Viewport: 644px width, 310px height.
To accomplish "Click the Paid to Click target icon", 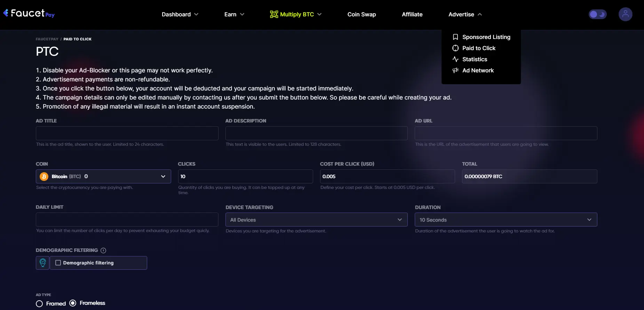I will 455,48.
